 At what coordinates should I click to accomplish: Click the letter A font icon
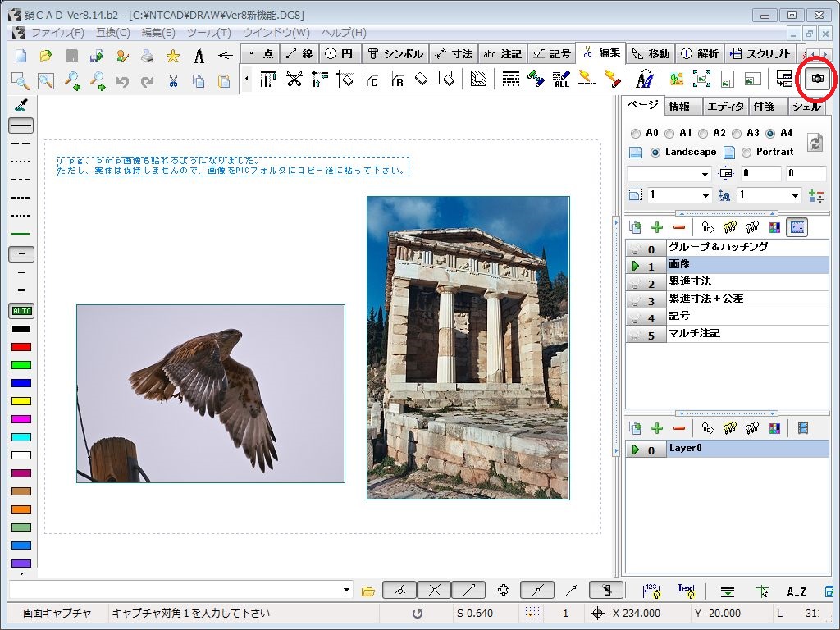(x=199, y=55)
